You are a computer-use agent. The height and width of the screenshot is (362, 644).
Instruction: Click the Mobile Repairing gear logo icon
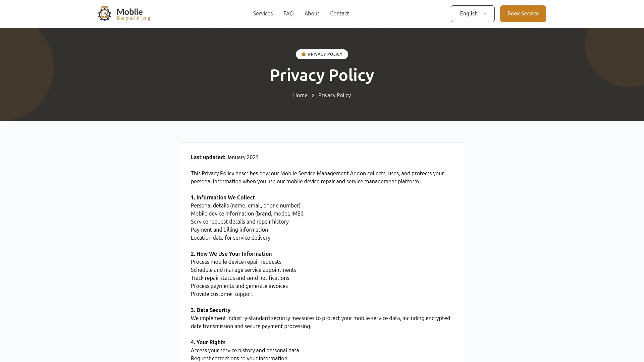point(104,14)
